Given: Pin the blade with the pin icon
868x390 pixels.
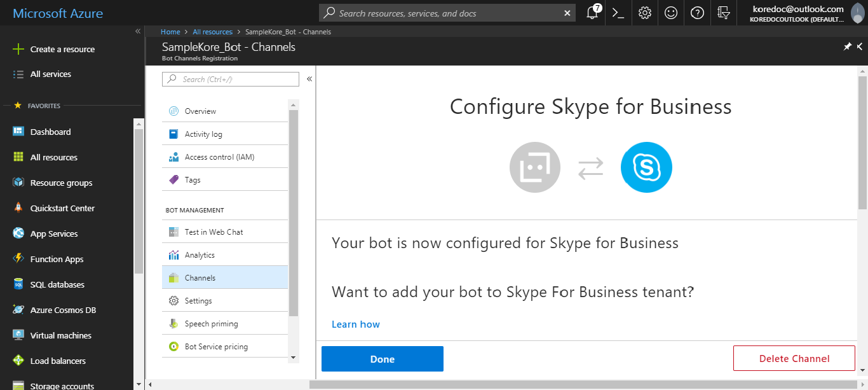Looking at the screenshot, I should [x=847, y=46].
